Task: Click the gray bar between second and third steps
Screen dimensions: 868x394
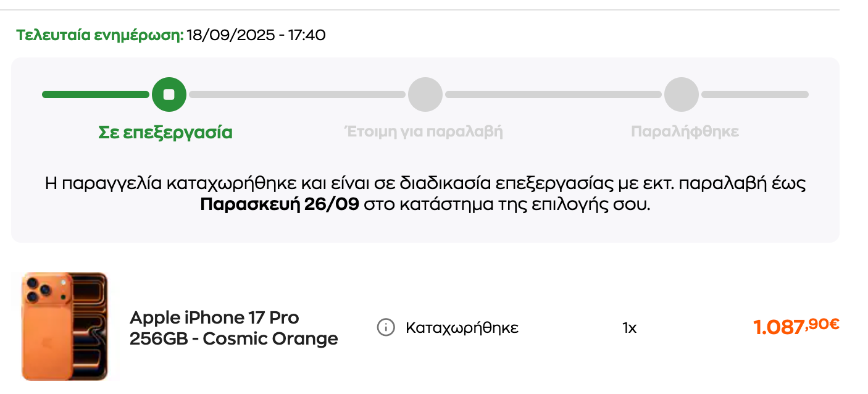Action: [x=553, y=94]
